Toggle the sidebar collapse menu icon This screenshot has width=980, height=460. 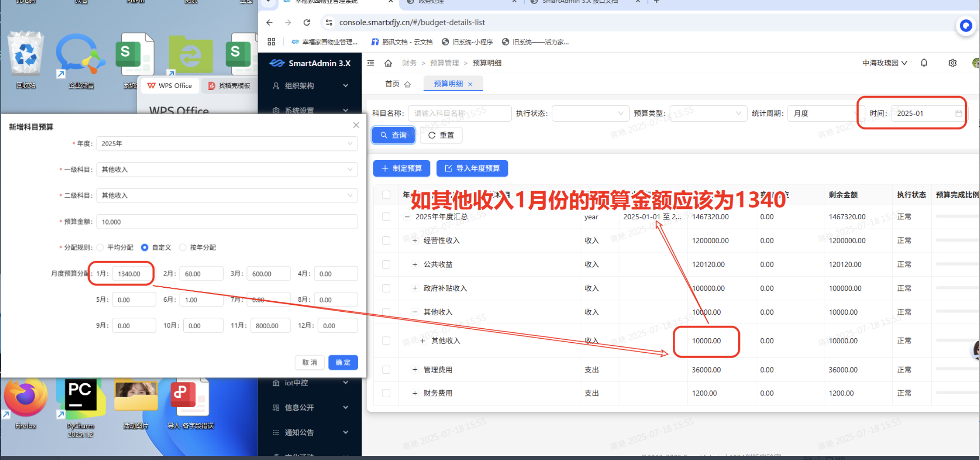371,63
